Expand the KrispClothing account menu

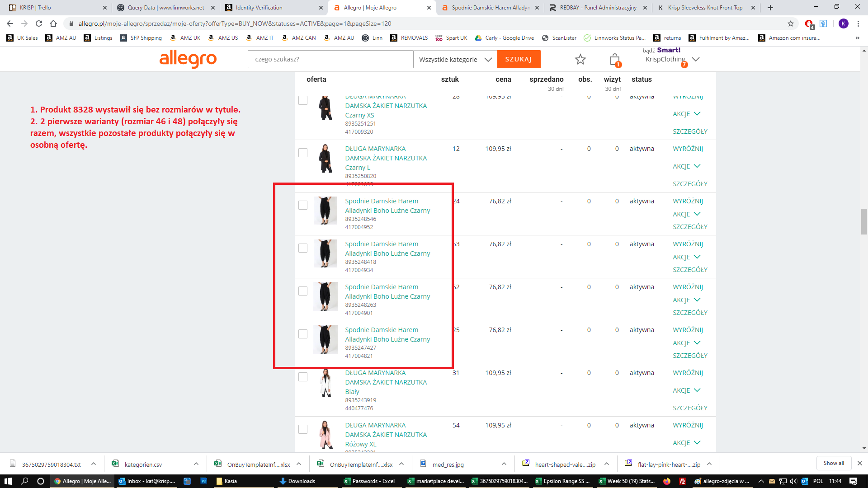pos(696,59)
